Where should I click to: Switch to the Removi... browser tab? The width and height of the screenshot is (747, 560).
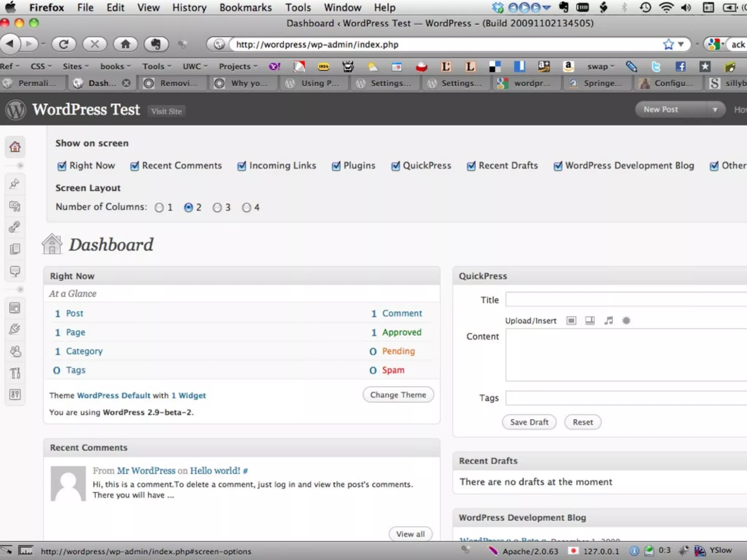point(174,83)
